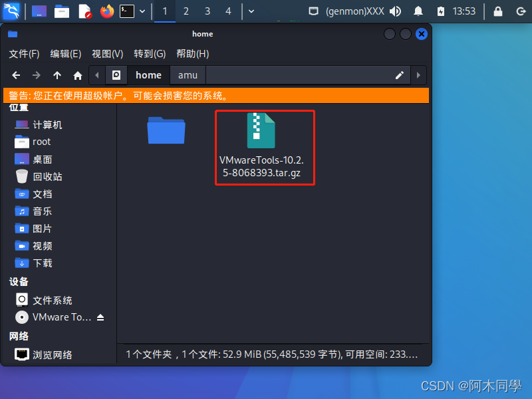Click the battery power manager icon
This screenshot has height=399, width=532.
(441, 11)
